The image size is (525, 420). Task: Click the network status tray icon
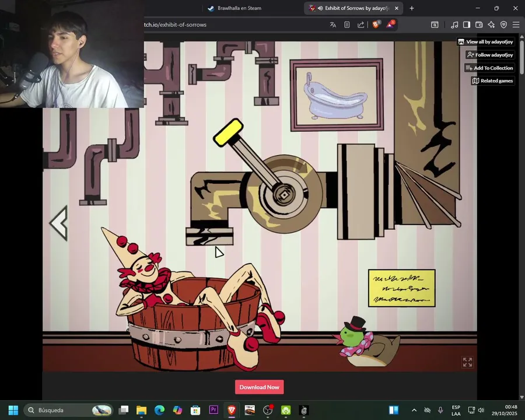(471, 410)
